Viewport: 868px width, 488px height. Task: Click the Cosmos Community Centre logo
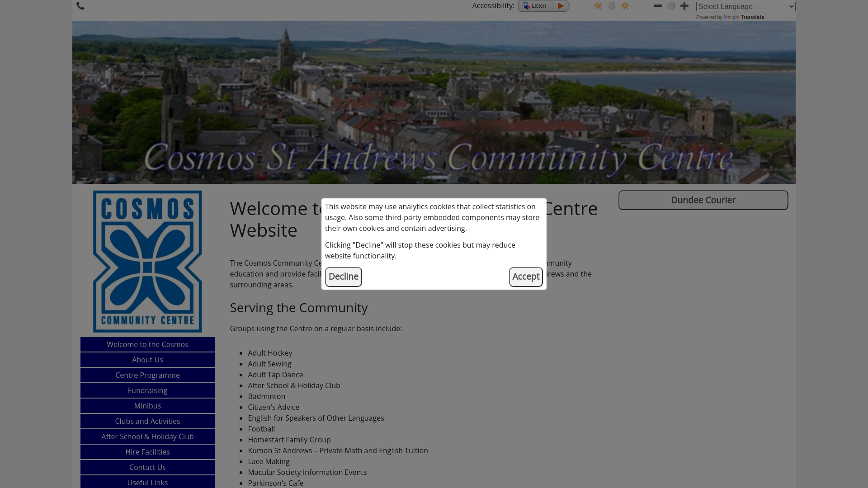click(x=147, y=262)
